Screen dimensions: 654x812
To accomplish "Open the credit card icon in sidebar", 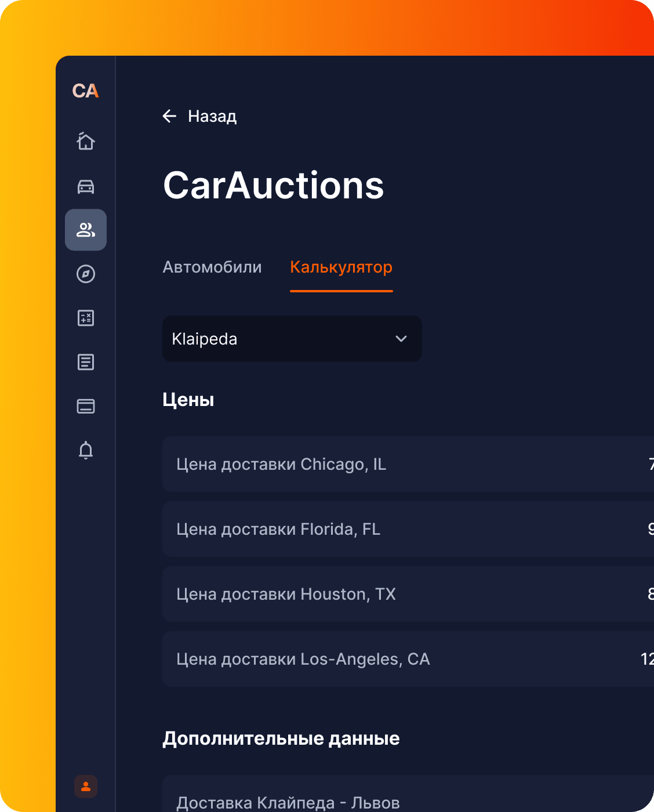I will click(x=86, y=406).
